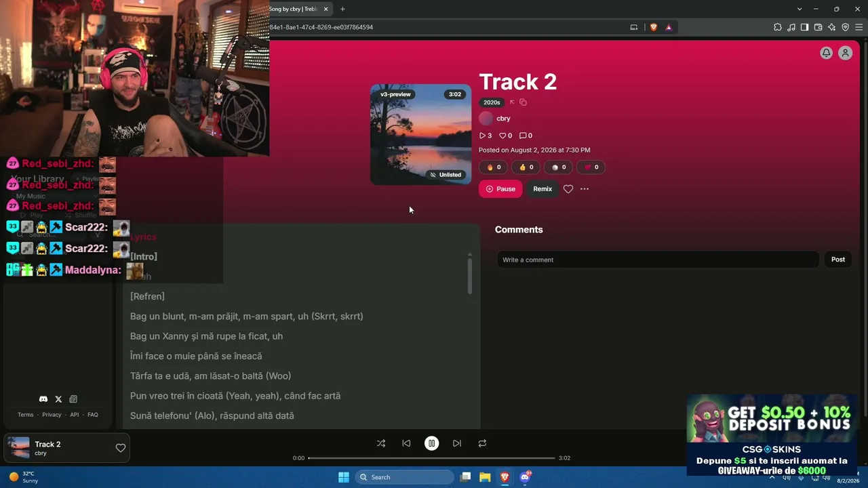Like the song with heart beside Remix

click(x=568, y=189)
